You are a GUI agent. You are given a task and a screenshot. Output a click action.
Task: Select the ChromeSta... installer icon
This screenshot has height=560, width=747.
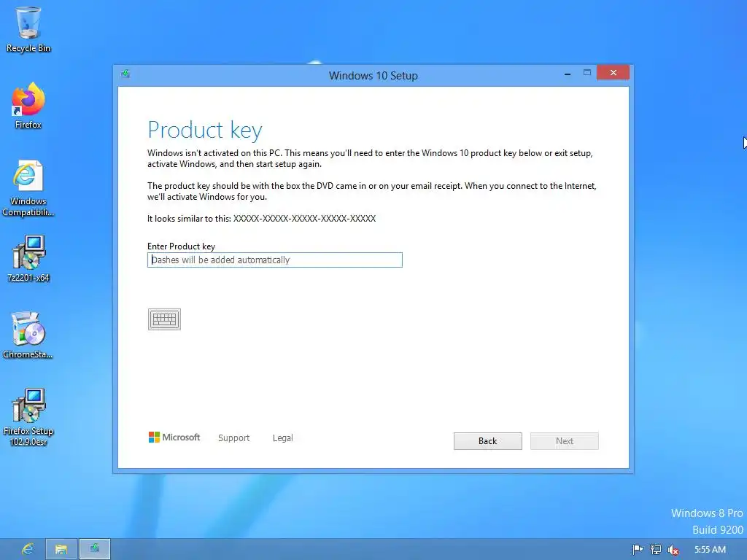pos(28,335)
